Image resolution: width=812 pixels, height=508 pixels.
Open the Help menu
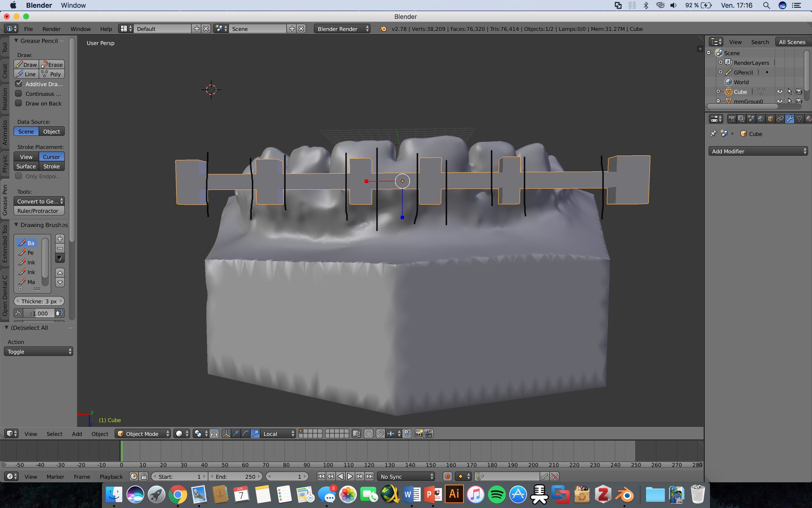coord(106,29)
